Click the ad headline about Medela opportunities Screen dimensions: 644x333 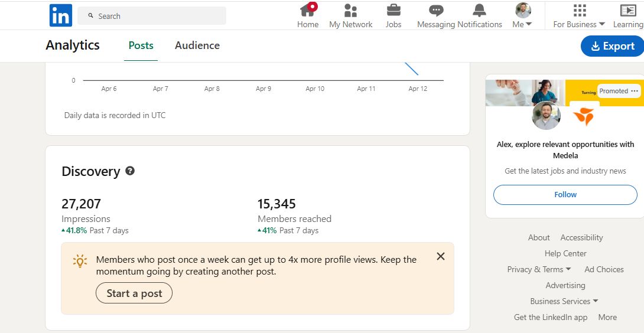click(565, 150)
